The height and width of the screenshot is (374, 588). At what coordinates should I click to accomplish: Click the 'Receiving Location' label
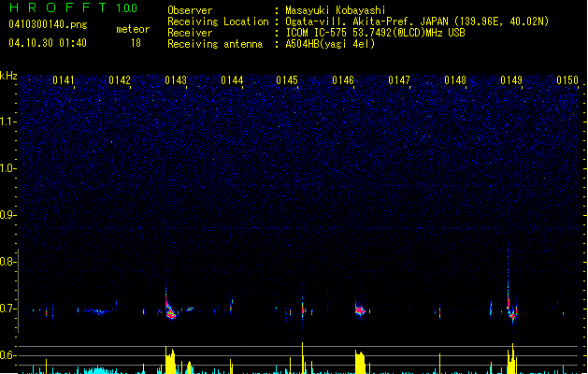point(218,22)
